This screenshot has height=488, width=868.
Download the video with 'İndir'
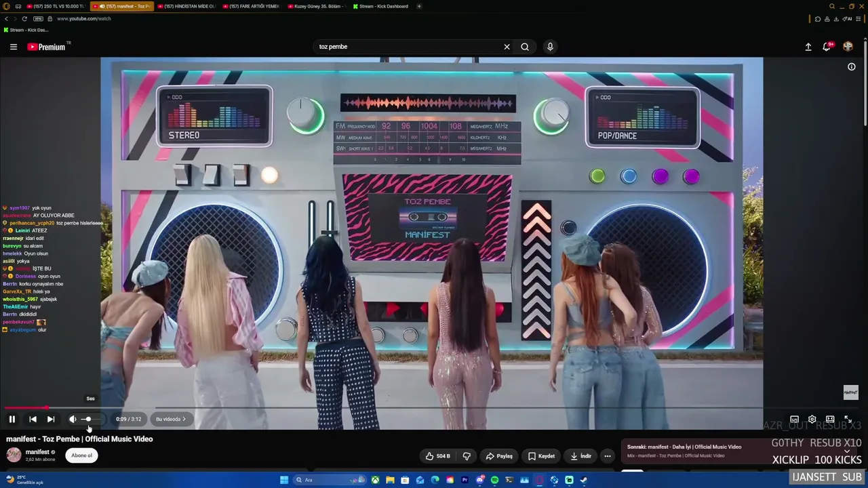pyautogui.click(x=580, y=456)
